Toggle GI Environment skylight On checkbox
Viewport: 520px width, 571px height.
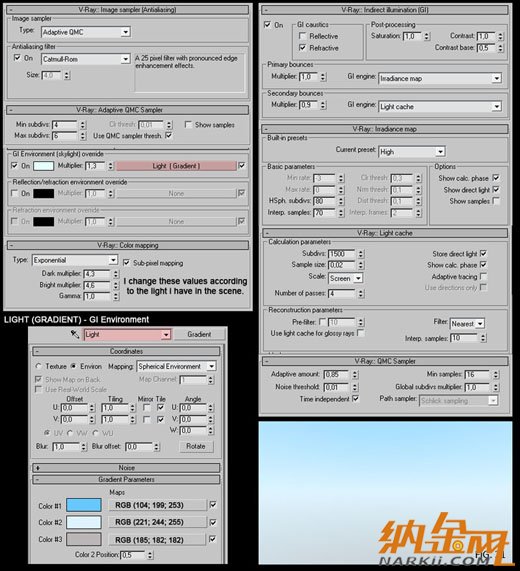(15, 165)
